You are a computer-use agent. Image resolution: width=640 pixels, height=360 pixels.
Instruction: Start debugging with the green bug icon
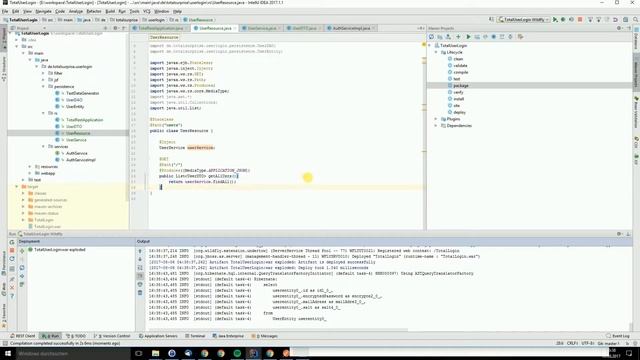pyautogui.click(x=563, y=20)
